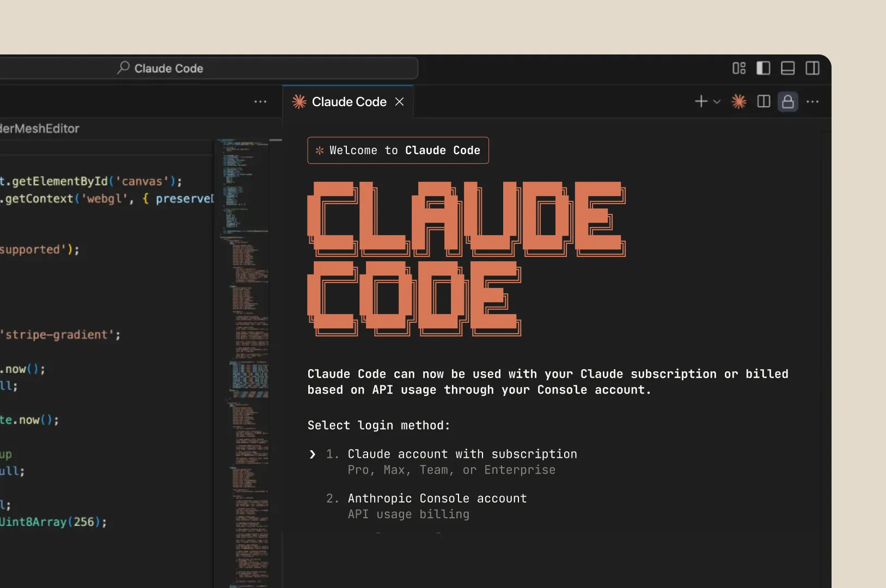Viewport: 886px width, 588px height.
Task: Click the derMeshEditor breadcrumb
Action: 40,128
